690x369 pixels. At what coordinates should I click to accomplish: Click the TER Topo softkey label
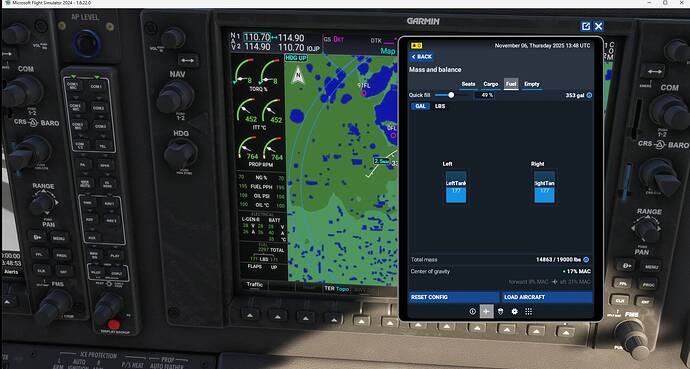pos(337,289)
